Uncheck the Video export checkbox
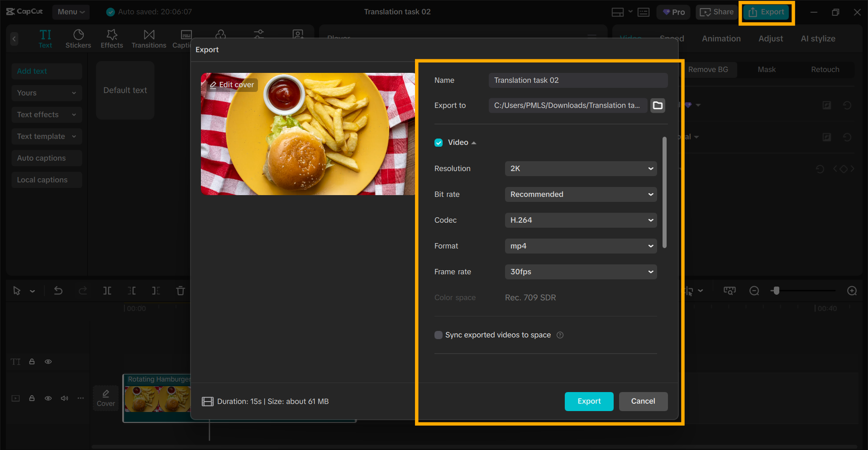This screenshot has height=450, width=868. [x=439, y=143]
